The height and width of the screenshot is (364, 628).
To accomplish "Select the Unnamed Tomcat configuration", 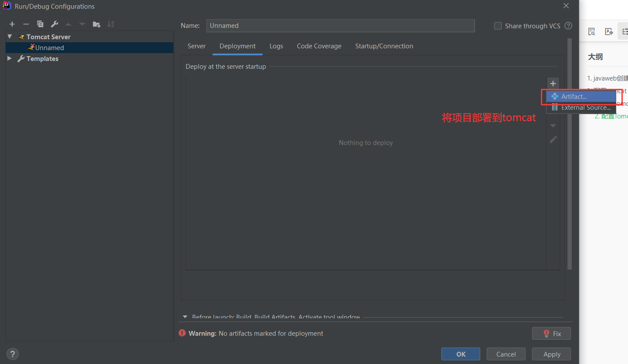I will pyautogui.click(x=89, y=47).
